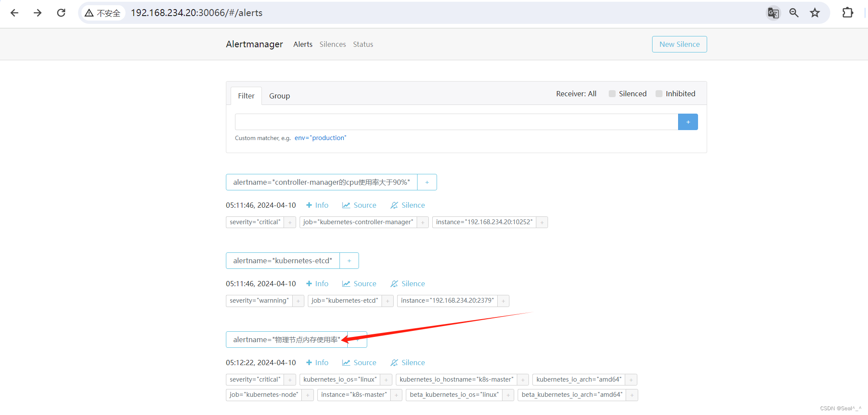Silence the kubernetes-etcd alert
The width and height of the screenshot is (868, 415).
(x=408, y=284)
